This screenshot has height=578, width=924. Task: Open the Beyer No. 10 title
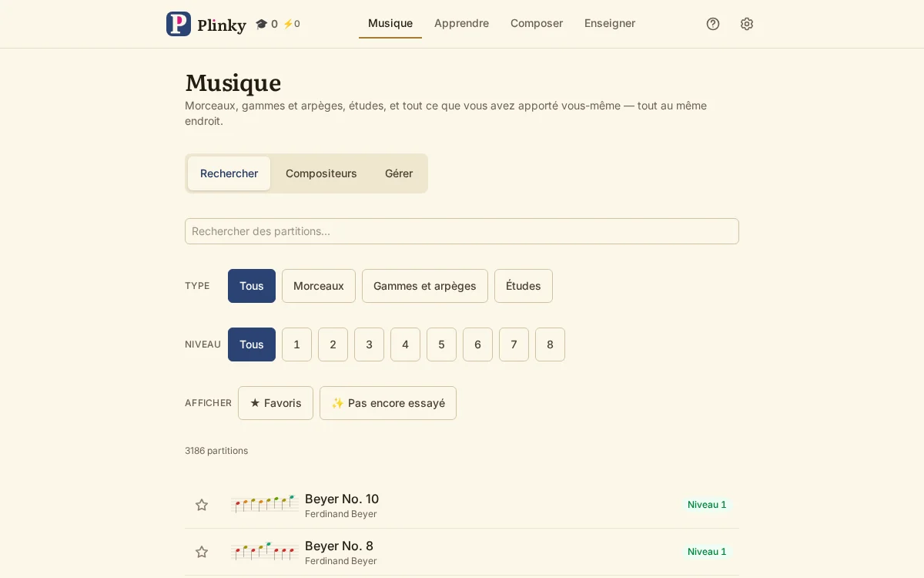(342, 499)
